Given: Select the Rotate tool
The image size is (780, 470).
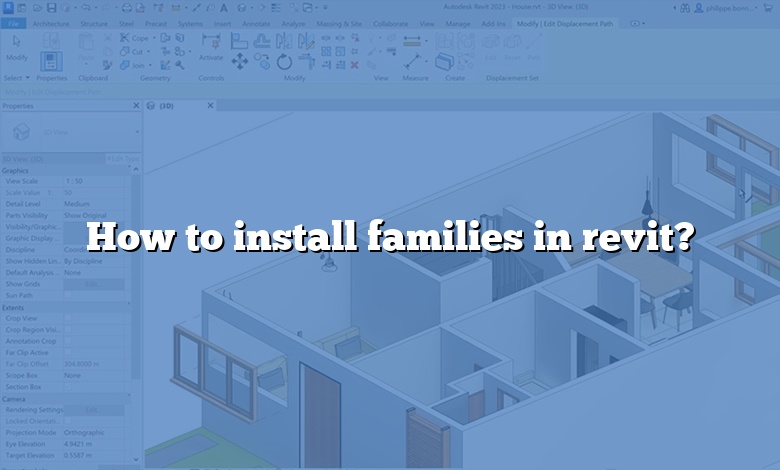Looking at the screenshot, I should point(284,62).
